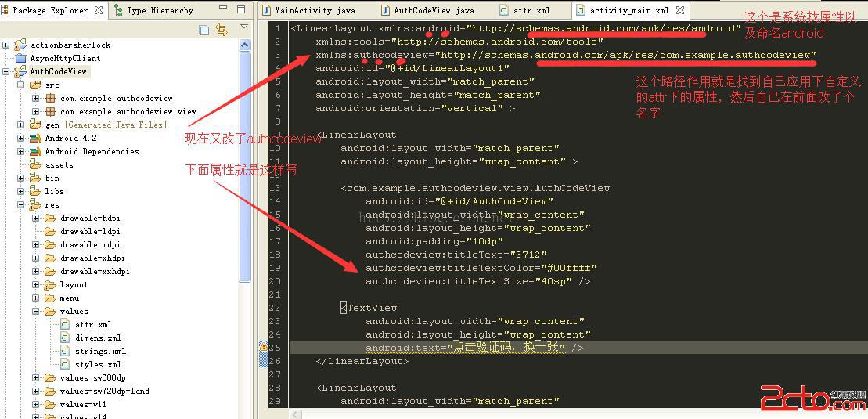Collapse the res folder
The height and width of the screenshot is (419, 868).
pos(20,204)
